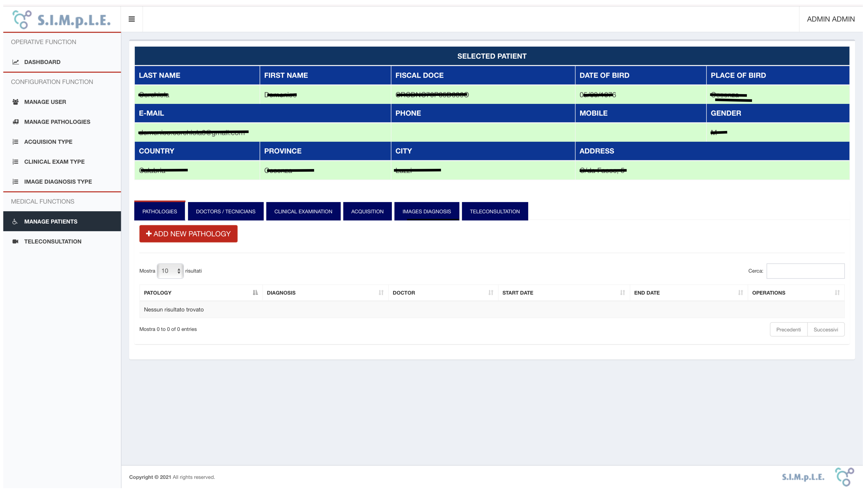Click the Manage Patients wheelchair icon

[x=15, y=221]
